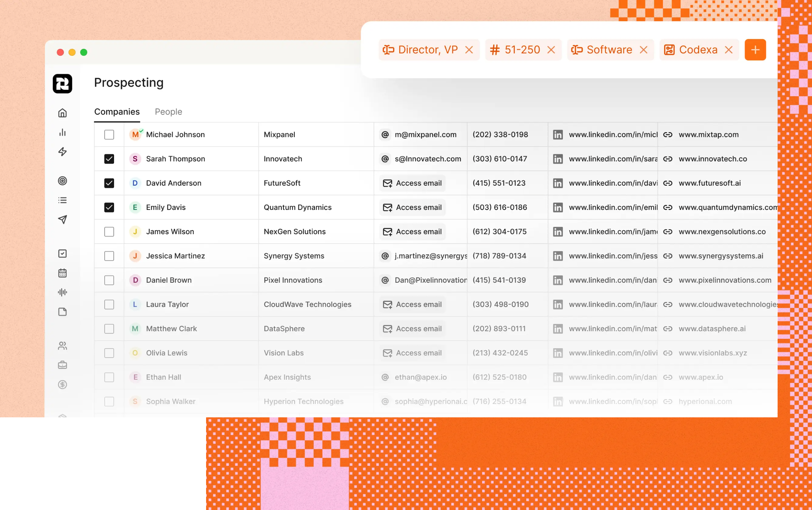Select the Mixpanel company cell
812x510 pixels.
coord(316,135)
